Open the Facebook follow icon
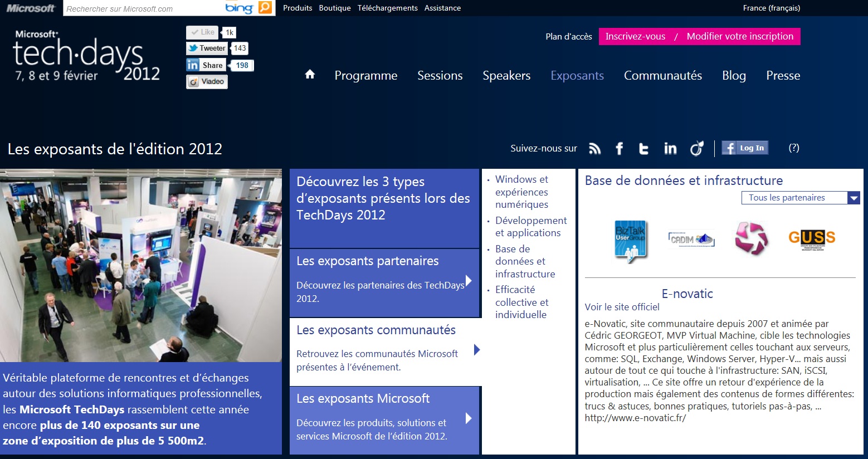This screenshot has width=868, height=459. 619,148
